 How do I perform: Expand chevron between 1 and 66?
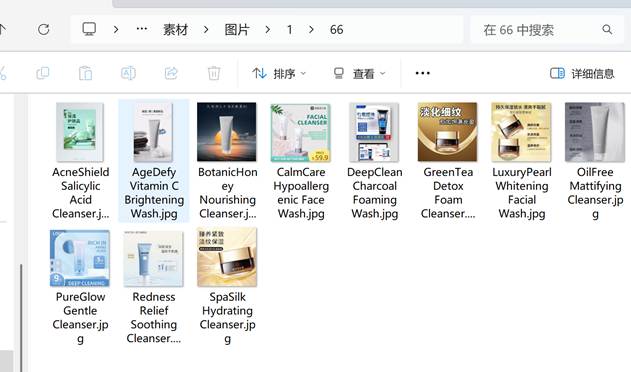[311, 29]
